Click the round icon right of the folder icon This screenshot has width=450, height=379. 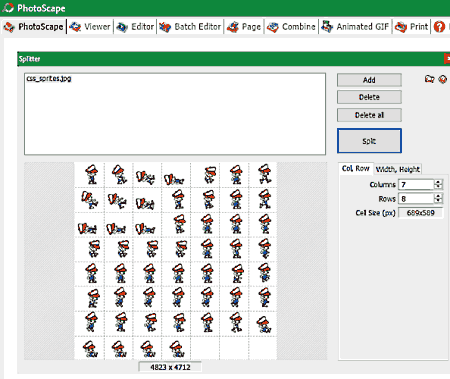[443, 79]
